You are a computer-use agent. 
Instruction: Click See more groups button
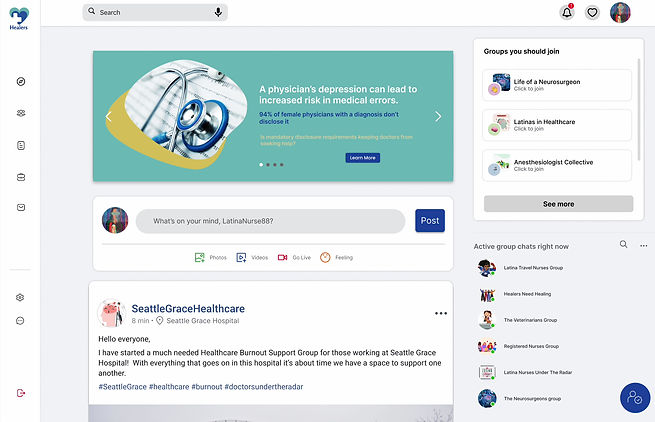[559, 204]
